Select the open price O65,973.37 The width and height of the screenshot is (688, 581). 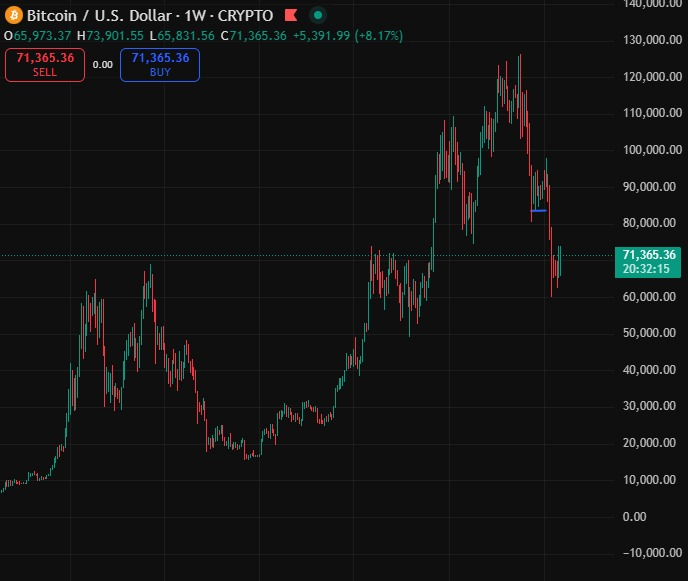tap(38, 36)
